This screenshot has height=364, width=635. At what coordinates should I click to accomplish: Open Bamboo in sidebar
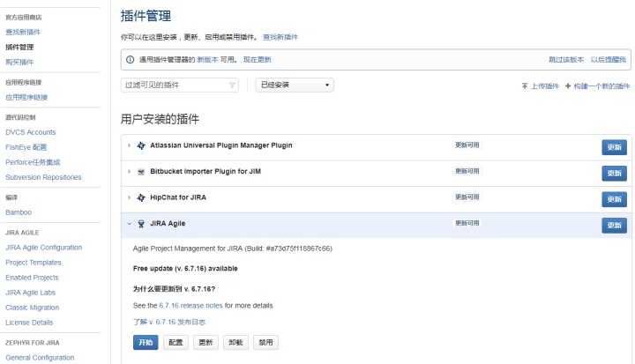pos(19,212)
